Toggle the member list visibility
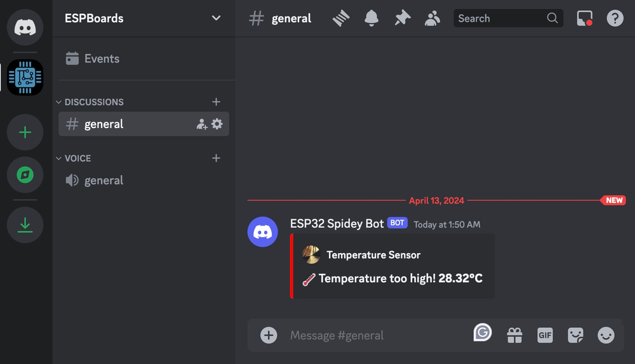Image resolution: width=635 pixels, height=364 pixels. pos(432,18)
